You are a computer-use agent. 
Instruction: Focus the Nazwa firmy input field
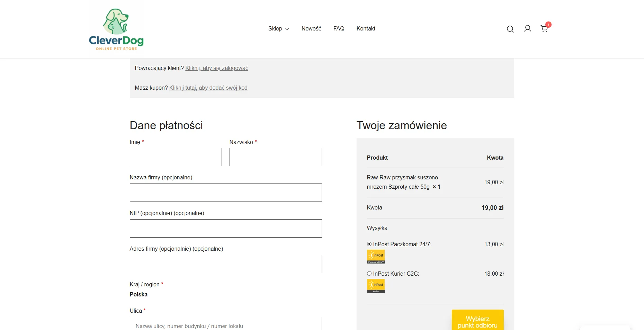click(226, 193)
